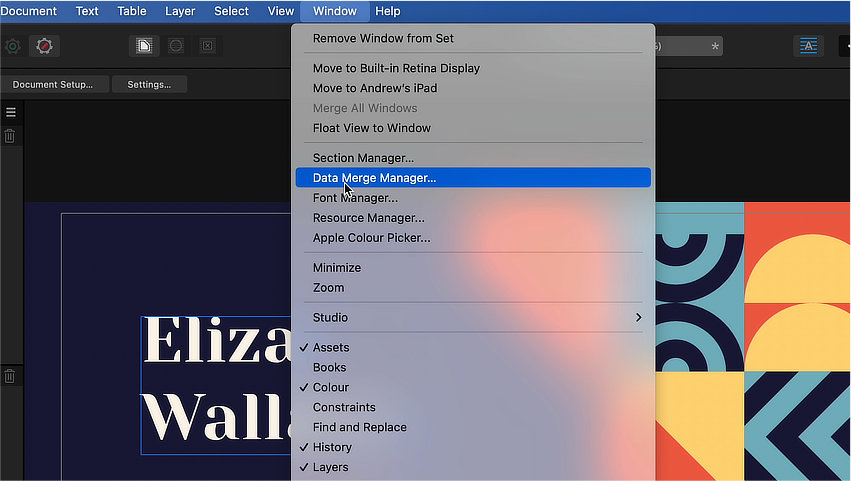The width and height of the screenshot is (851, 481).
Task: Open the Layer menu
Action: point(180,11)
